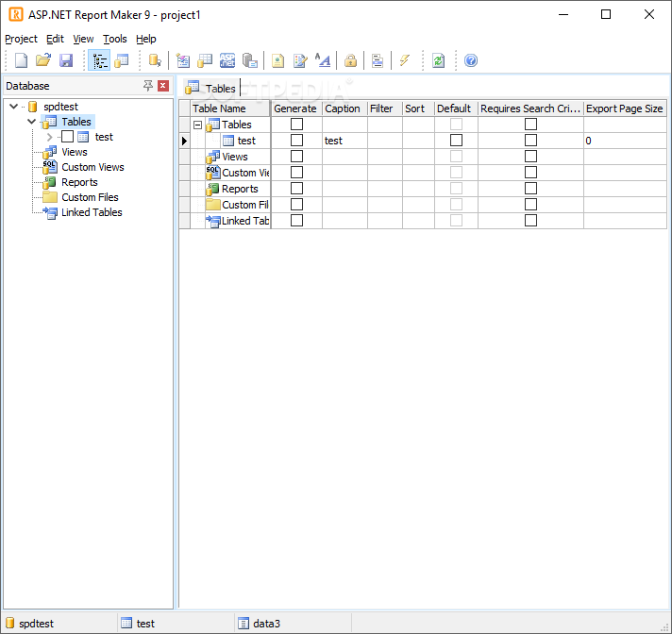
Task: Open help with blue question icon
Action: point(471,60)
